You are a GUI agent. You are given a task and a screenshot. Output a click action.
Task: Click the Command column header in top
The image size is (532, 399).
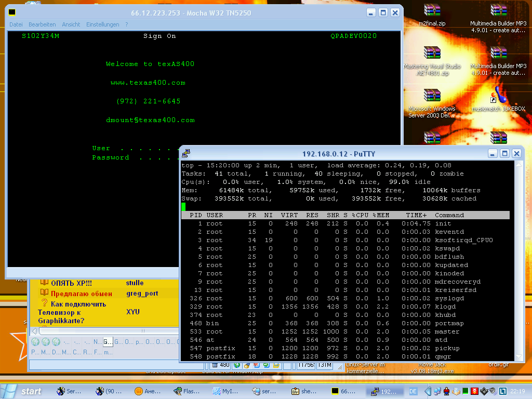click(x=449, y=215)
